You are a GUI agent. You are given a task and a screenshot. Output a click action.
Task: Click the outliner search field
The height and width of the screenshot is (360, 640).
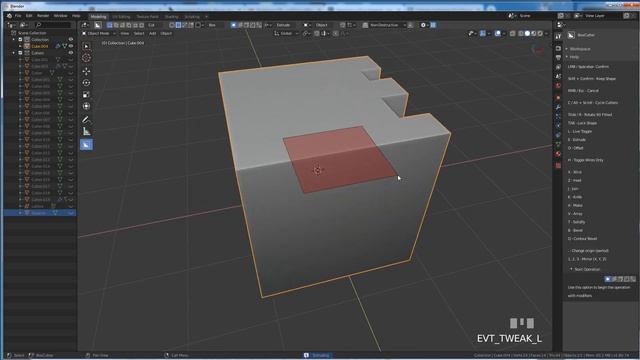[53, 25]
